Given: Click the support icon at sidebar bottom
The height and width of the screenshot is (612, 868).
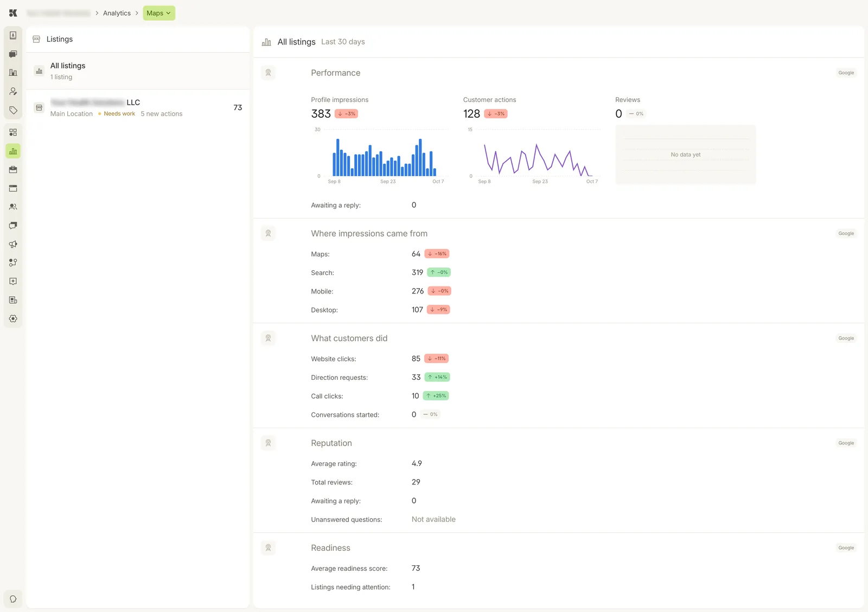Looking at the screenshot, I should [13, 599].
